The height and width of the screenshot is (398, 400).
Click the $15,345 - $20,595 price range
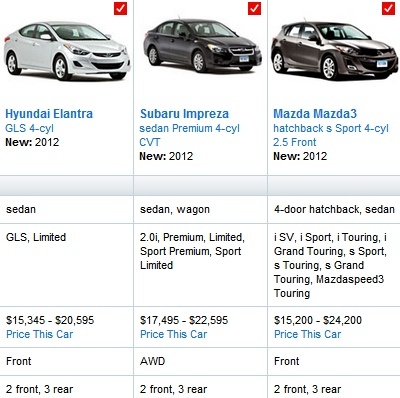click(50, 320)
